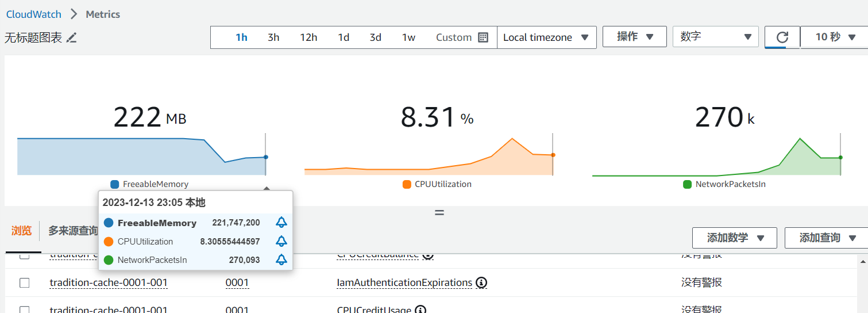Screen dimensions: 868x313
Task: Click the 0001 node link in IamAuthenticationExpirations row
Action: pos(237,283)
